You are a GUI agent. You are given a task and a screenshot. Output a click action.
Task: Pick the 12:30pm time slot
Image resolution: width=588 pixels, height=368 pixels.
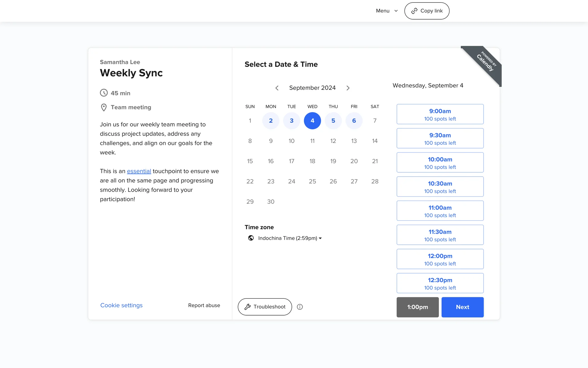click(x=440, y=283)
